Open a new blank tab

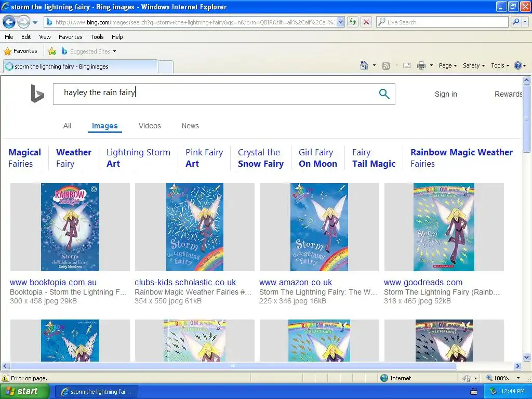pyautogui.click(x=166, y=66)
